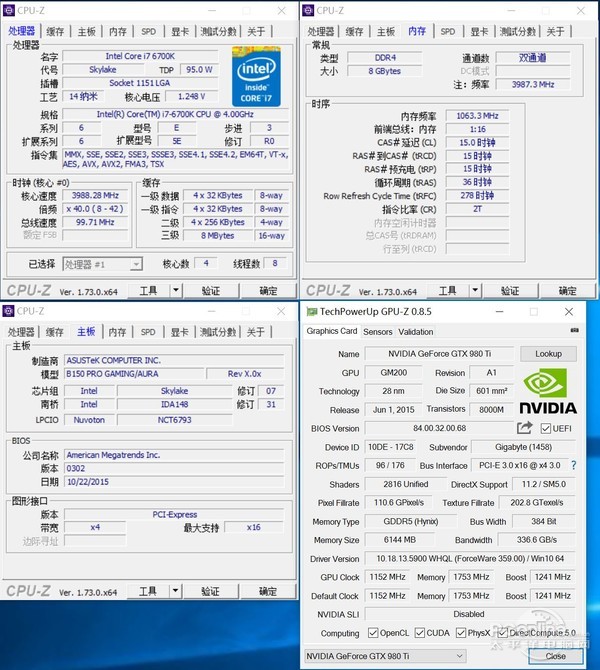Click 确定 button in memory window
Image resolution: width=600 pixels, height=670 pixels.
567,291
